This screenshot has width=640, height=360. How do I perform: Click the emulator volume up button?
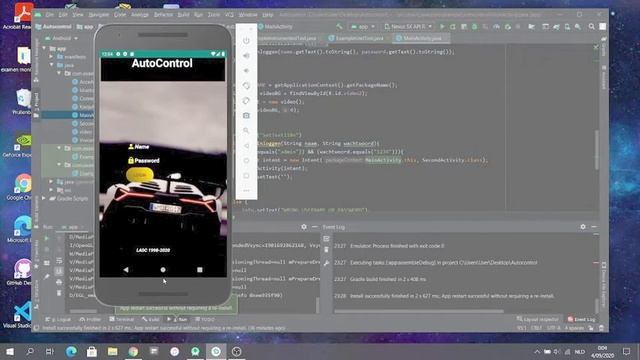(246, 56)
